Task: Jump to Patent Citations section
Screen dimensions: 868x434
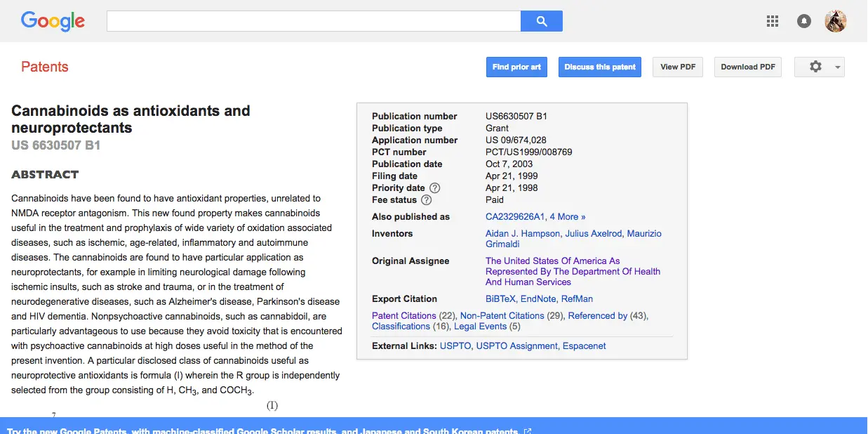Action: click(403, 316)
